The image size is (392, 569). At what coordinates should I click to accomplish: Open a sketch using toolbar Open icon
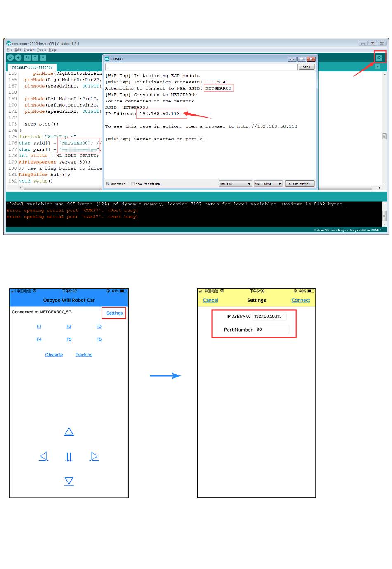pos(35,58)
